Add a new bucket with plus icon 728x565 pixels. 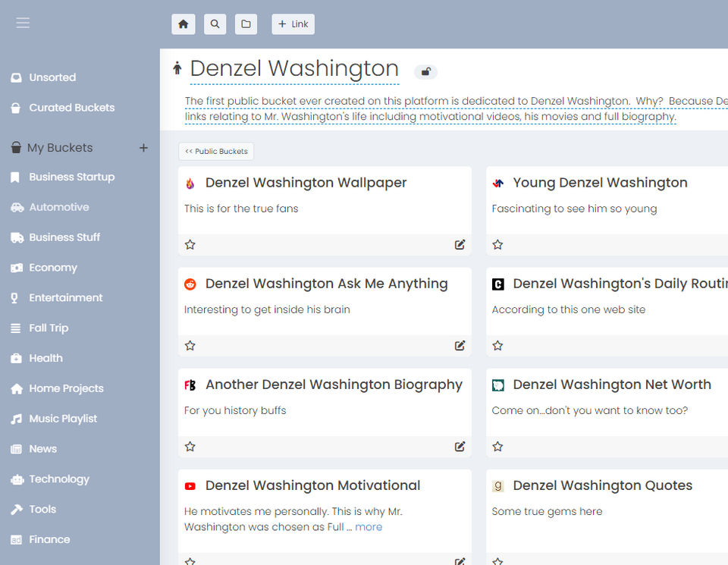point(143,148)
